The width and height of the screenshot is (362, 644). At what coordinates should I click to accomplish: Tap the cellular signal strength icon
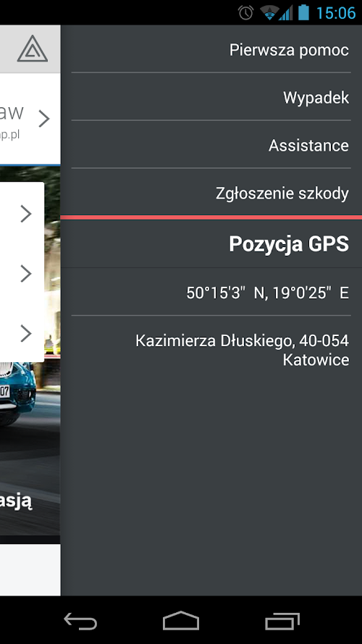coord(286,12)
